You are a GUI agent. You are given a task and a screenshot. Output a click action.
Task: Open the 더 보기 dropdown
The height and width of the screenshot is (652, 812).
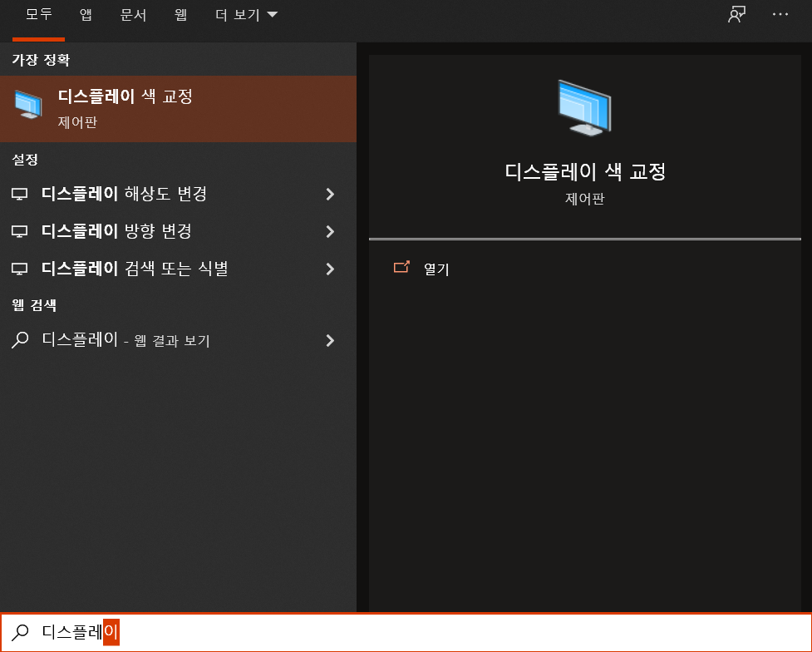247,14
